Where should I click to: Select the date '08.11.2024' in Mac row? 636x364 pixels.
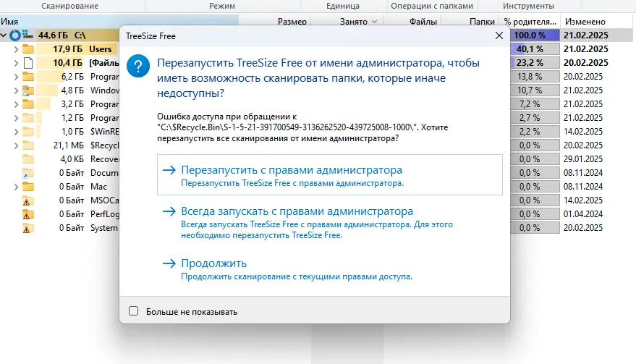(583, 187)
